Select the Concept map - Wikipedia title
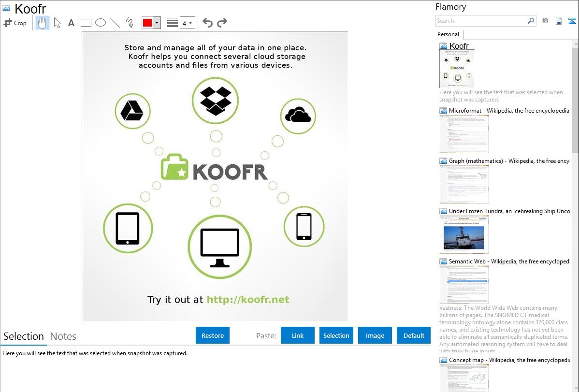Screen dimensions: 579x392 [x=509, y=360]
